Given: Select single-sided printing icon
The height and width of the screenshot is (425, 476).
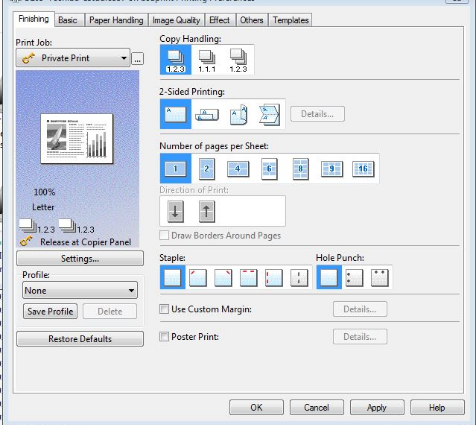Looking at the screenshot, I should pyautogui.click(x=176, y=114).
